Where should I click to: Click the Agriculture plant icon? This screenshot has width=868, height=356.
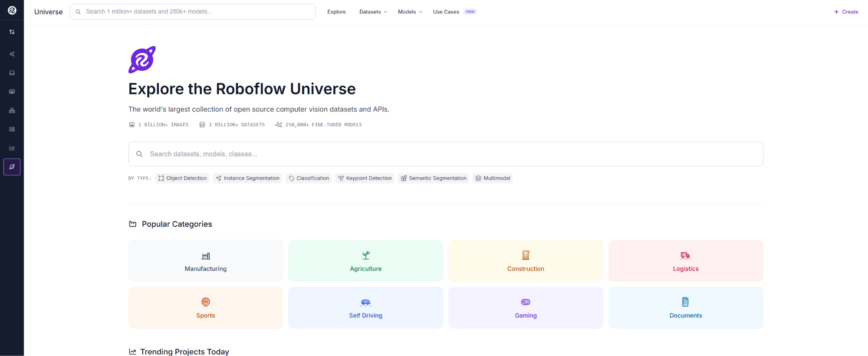[366, 255]
